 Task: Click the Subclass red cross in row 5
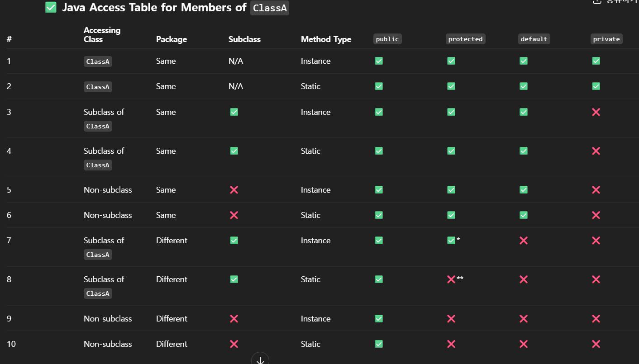(x=234, y=190)
